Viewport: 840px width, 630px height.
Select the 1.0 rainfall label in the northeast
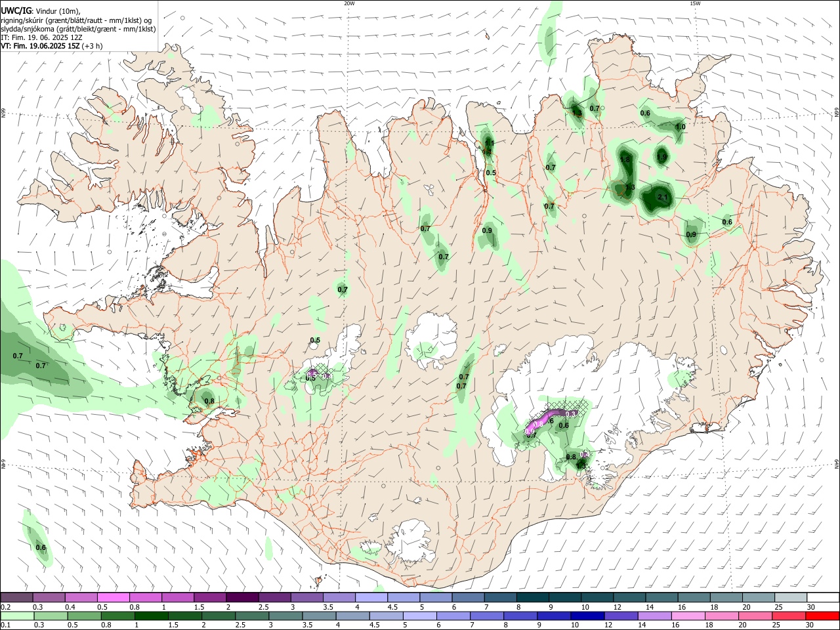(x=681, y=127)
